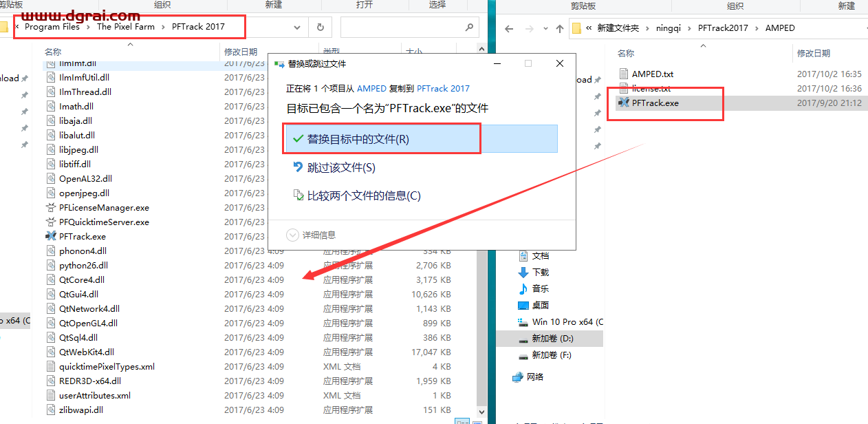Click the libjpeg.dll file icon
868x424 pixels.
[51, 149]
